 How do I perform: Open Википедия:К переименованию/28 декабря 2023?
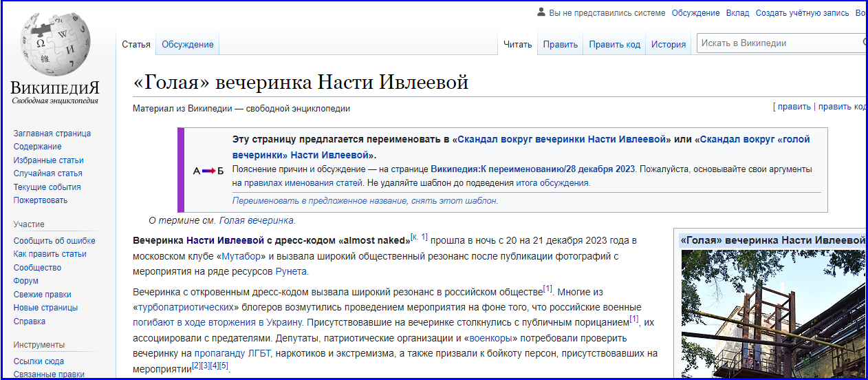[534, 169]
